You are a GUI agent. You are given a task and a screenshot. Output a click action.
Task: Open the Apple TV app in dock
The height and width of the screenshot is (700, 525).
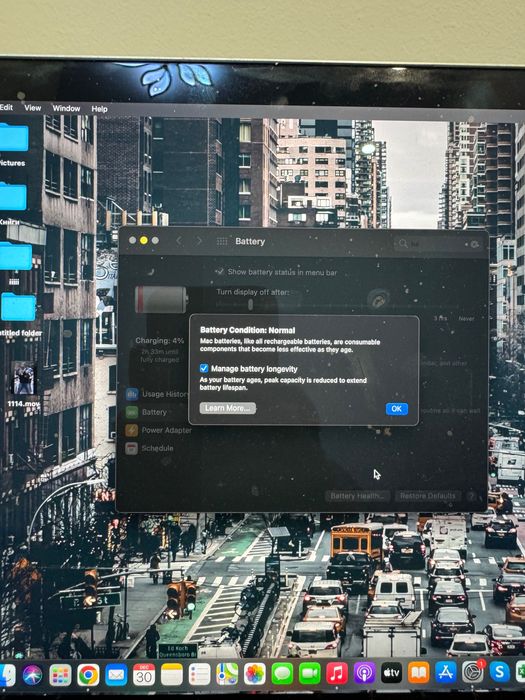click(392, 673)
